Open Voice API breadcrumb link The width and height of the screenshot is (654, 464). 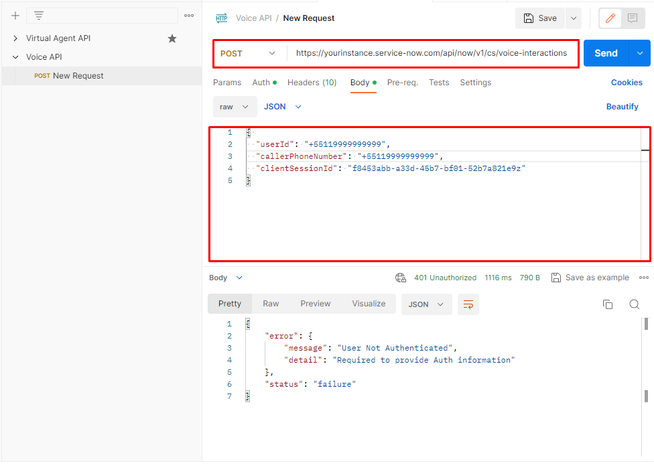click(x=253, y=18)
